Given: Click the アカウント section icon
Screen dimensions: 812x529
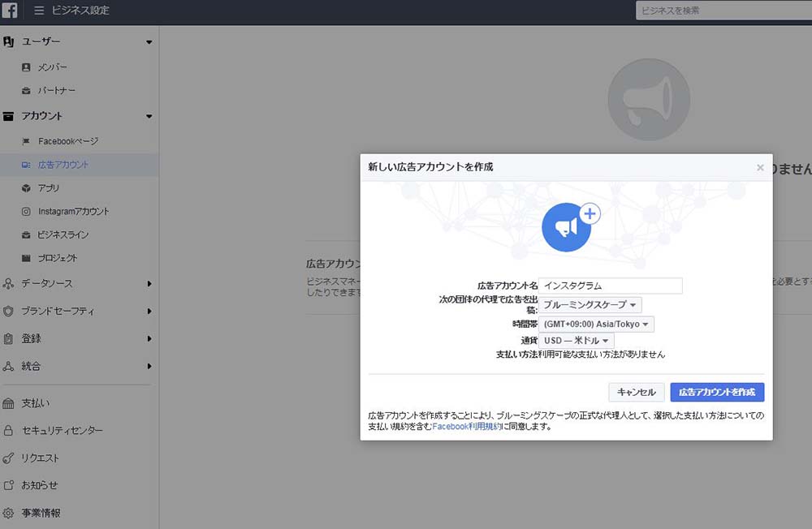Looking at the screenshot, I should 8,116.
